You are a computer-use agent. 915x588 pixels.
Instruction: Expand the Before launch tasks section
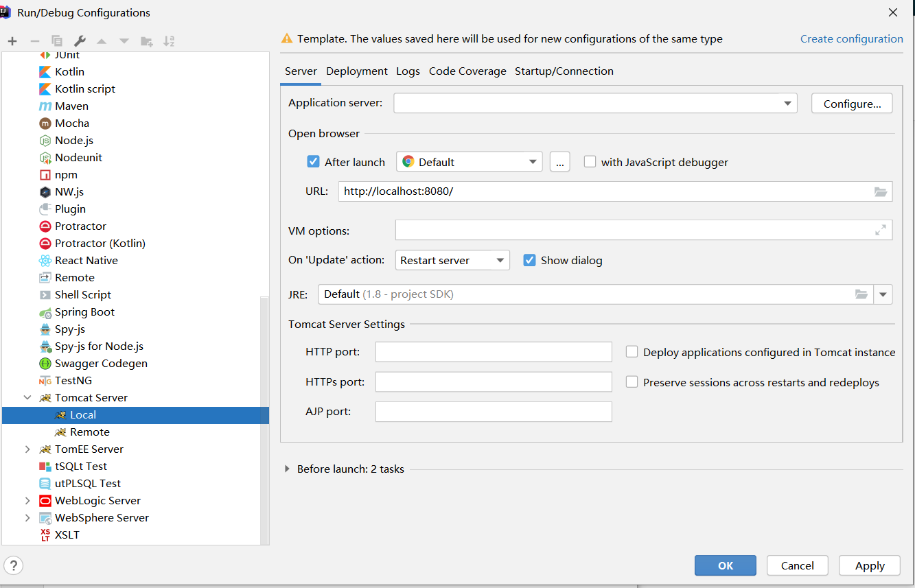tap(288, 469)
